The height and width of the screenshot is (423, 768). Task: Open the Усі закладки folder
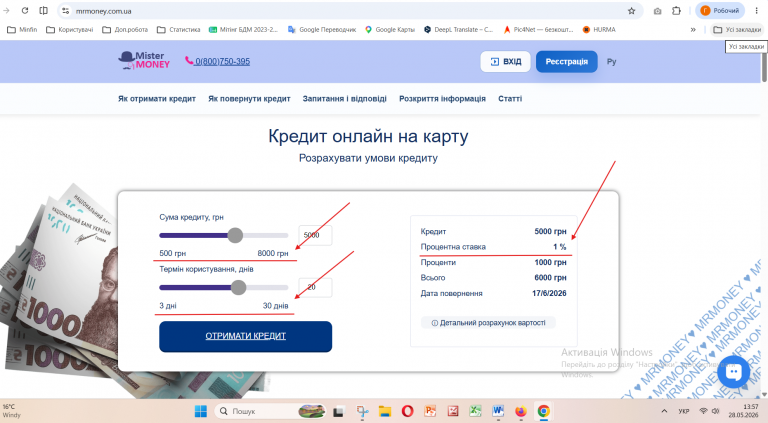737,30
